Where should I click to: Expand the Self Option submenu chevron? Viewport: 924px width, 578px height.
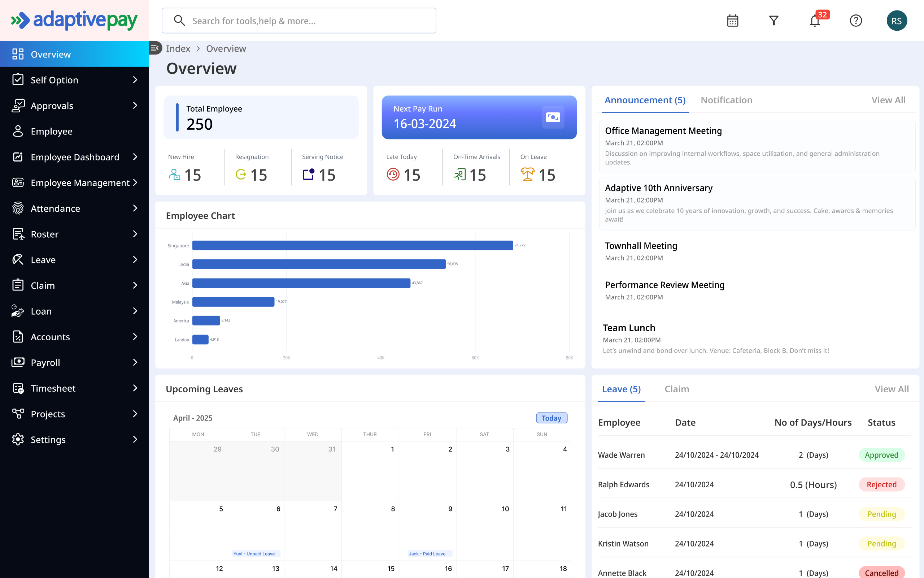[135, 80]
